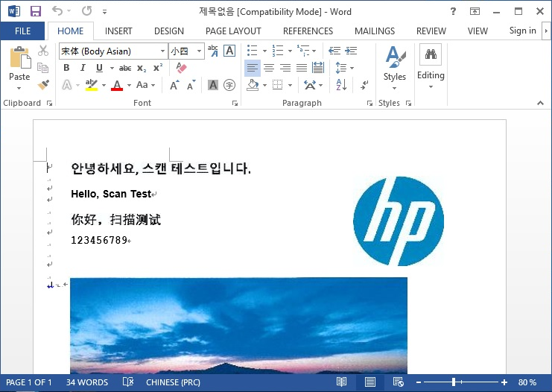Sort text A to Z
This screenshot has width=552, height=392.
click(x=341, y=85)
